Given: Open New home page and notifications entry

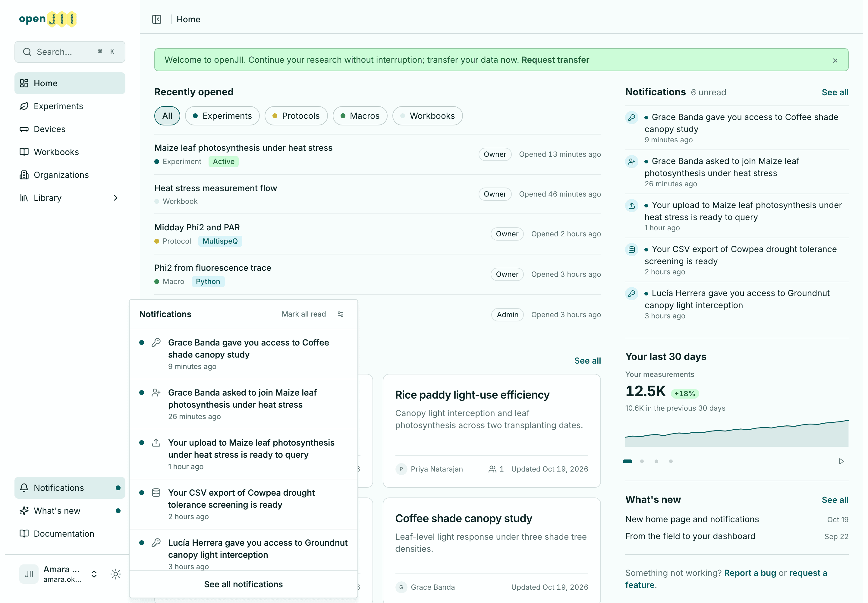Looking at the screenshot, I should click(x=737, y=519).
